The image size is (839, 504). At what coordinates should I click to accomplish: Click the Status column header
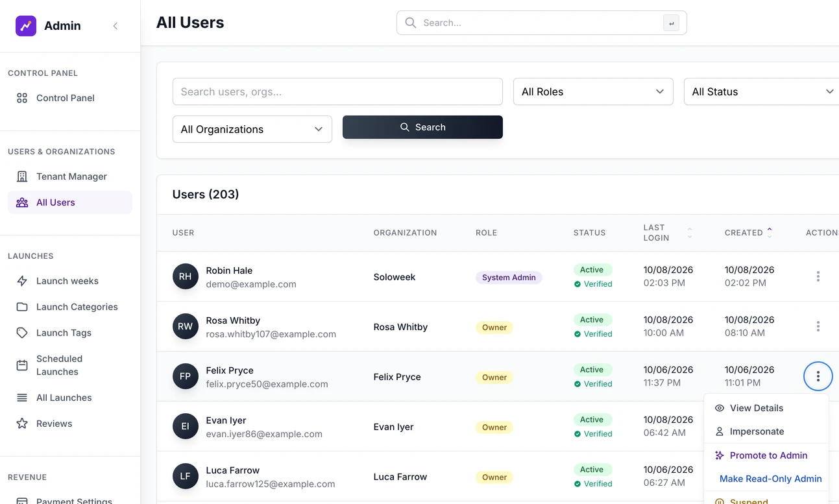[589, 233]
